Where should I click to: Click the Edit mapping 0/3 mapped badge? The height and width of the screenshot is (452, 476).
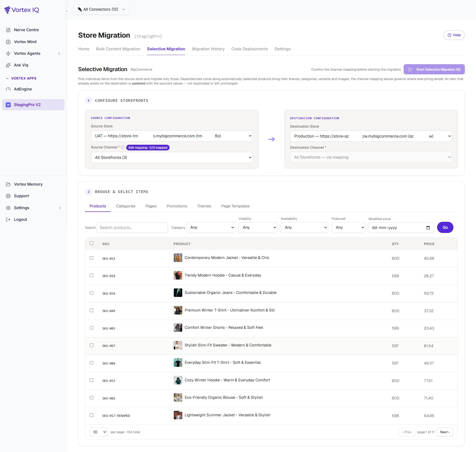coord(148,148)
